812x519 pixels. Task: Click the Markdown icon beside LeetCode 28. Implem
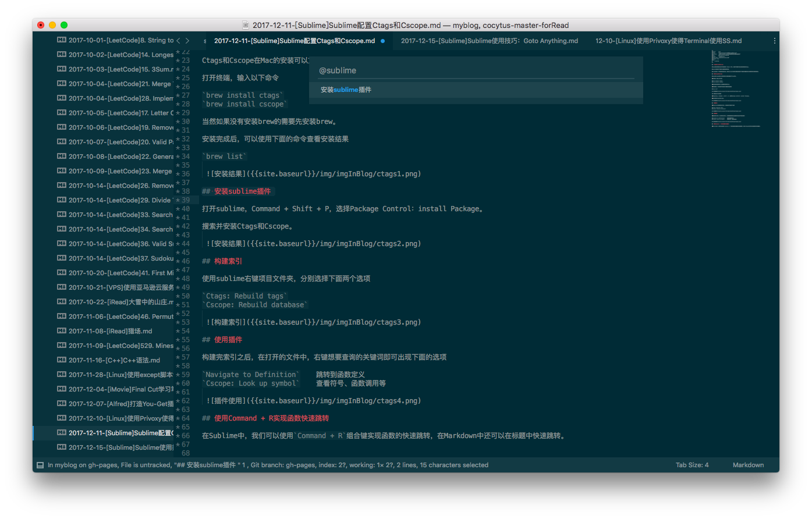61,98
